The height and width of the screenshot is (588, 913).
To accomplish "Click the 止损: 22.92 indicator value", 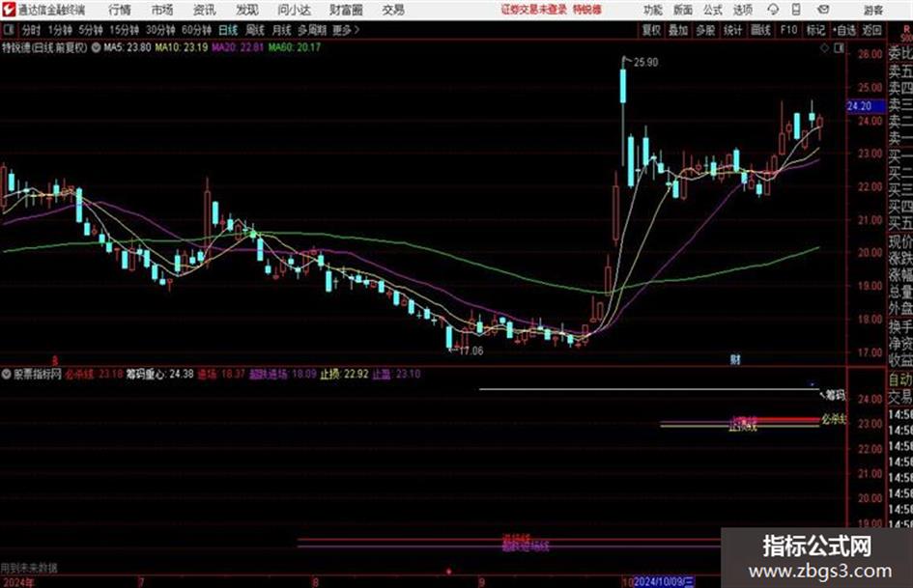I will [344, 374].
